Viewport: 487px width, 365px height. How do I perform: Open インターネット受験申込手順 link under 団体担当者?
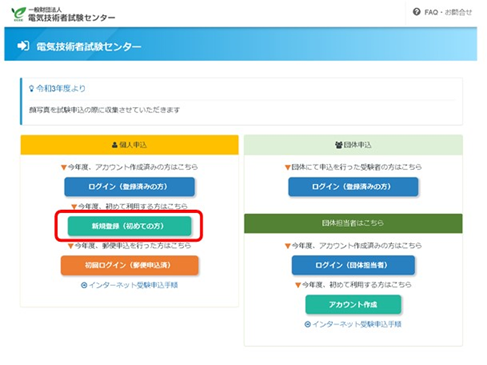click(x=357, y=324)
